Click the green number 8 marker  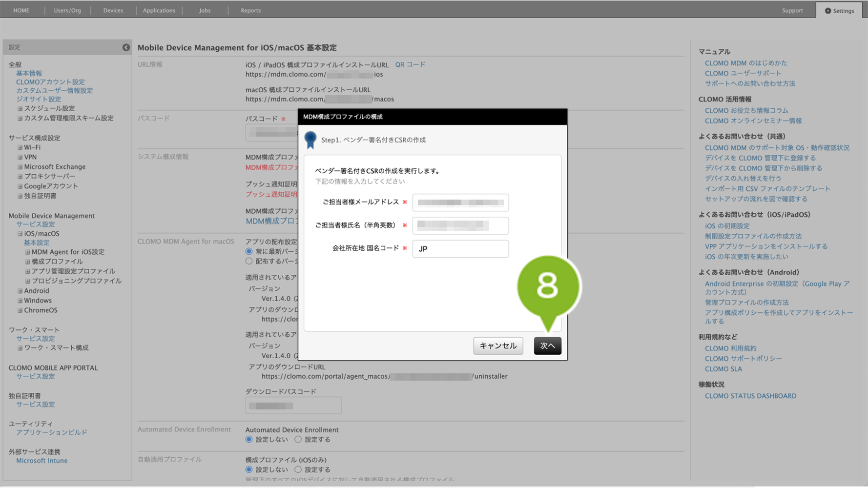pos(548,286)
